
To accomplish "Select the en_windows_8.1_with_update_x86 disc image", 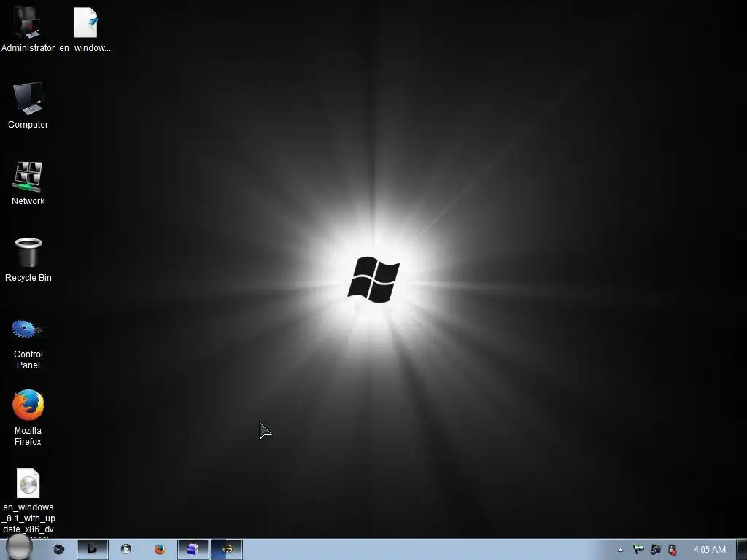I will click(28, 502).
